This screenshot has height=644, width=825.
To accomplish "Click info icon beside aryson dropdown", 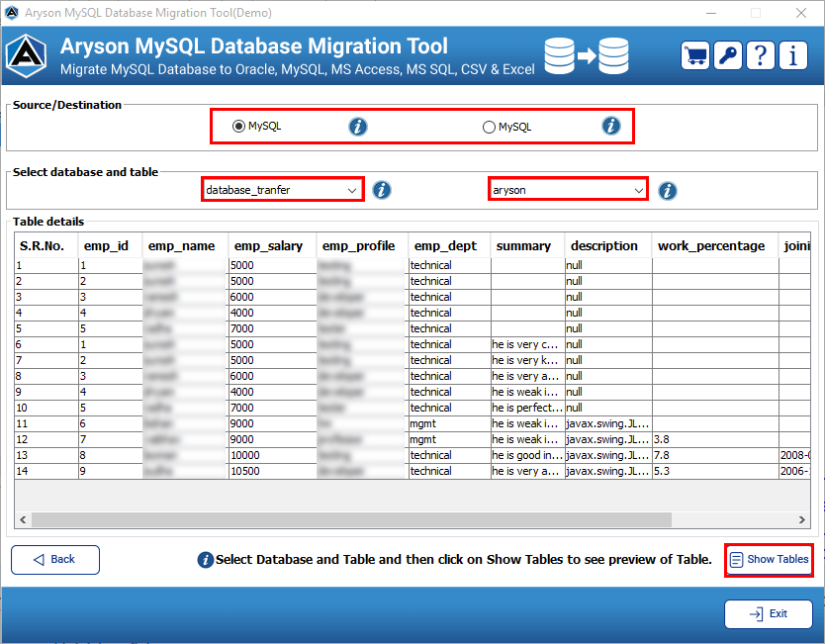I will (668, 191).
